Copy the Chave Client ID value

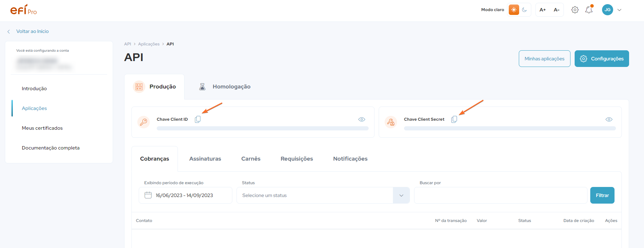pos(198,119)
